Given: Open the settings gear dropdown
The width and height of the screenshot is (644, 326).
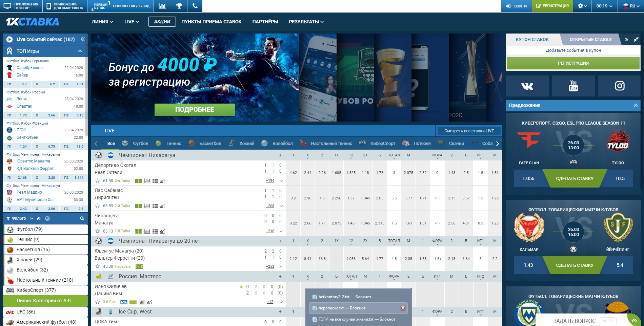Looking at the screenshot, I should tap(582, 6).
